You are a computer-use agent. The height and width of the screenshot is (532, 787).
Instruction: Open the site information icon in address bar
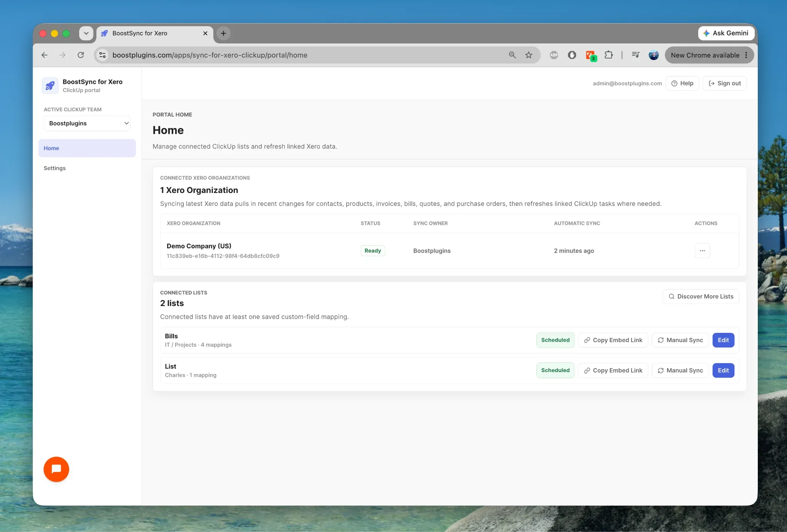[102, 55]
